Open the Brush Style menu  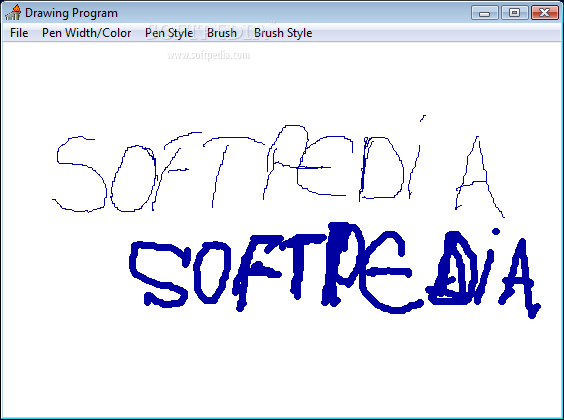coord(283,33)
